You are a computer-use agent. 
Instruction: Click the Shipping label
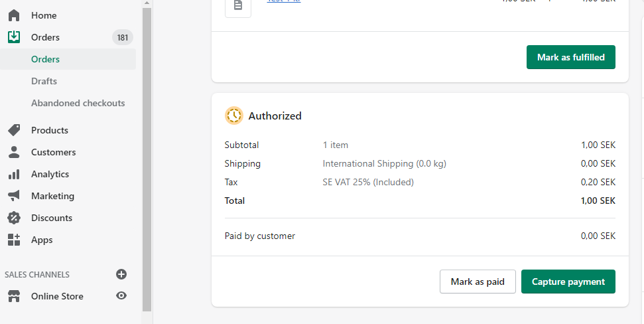coord(242,163)
